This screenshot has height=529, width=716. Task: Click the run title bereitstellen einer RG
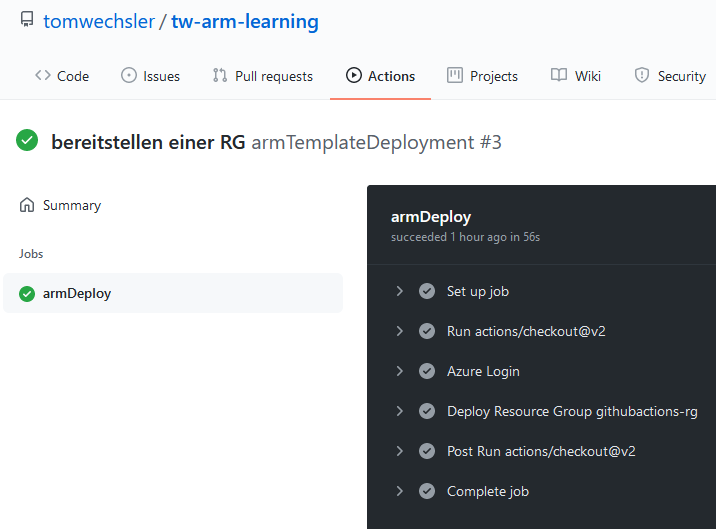(x=148, y=143)
